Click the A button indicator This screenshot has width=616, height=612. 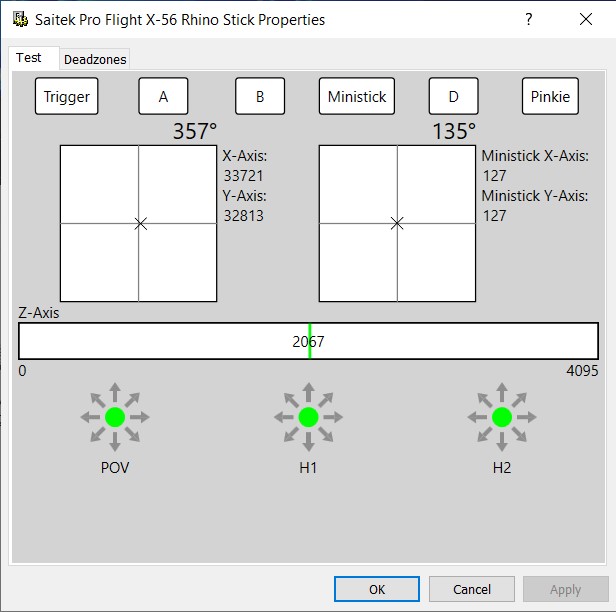(163, 96)
